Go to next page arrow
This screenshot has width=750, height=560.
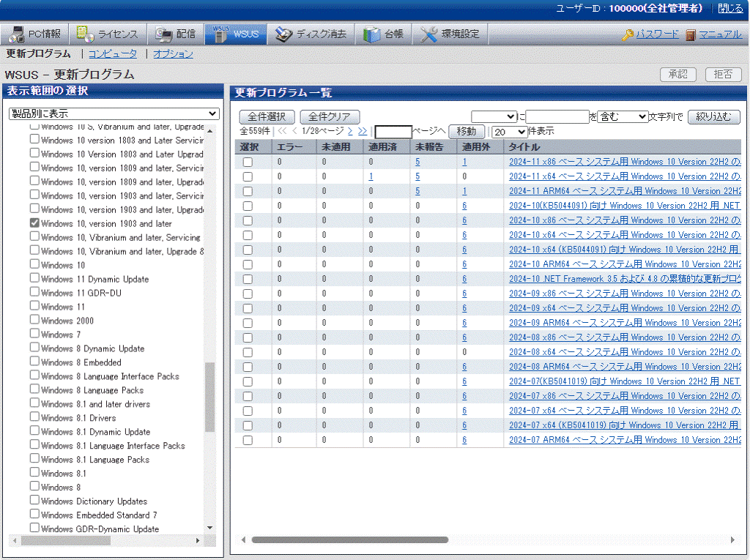350,131
